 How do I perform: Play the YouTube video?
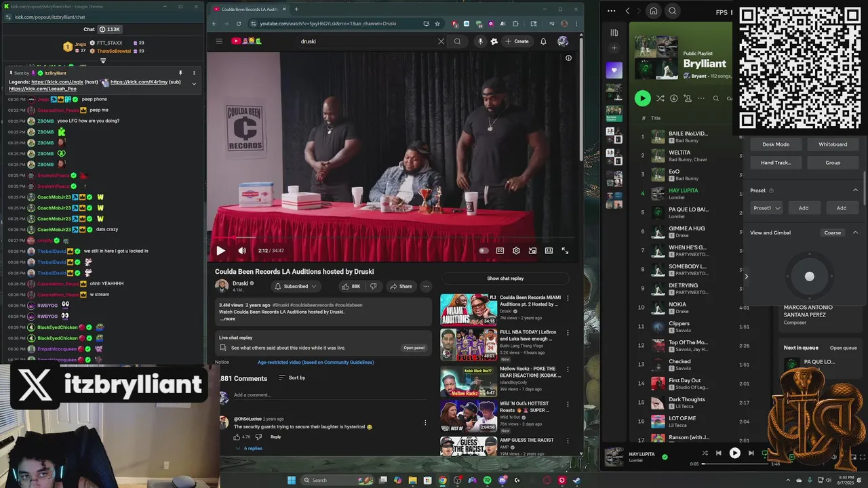(220, 251)
